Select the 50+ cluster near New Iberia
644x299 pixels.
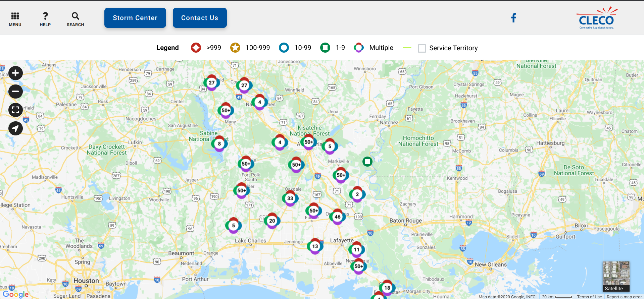359,266
